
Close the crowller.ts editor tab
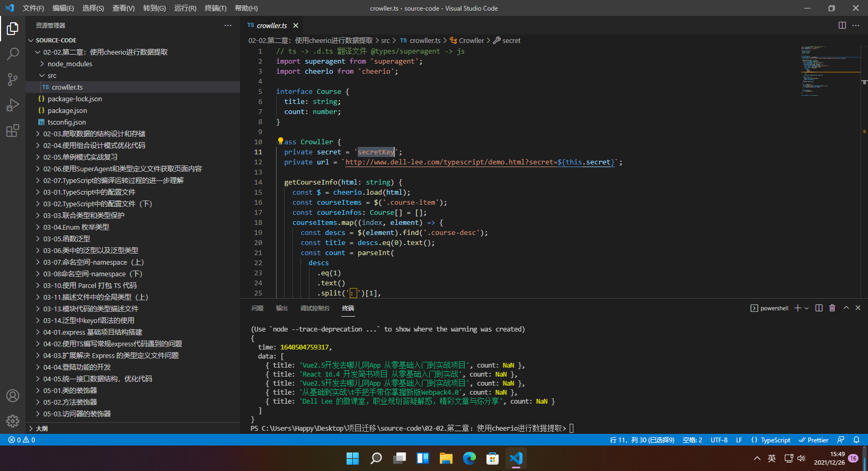296,25
